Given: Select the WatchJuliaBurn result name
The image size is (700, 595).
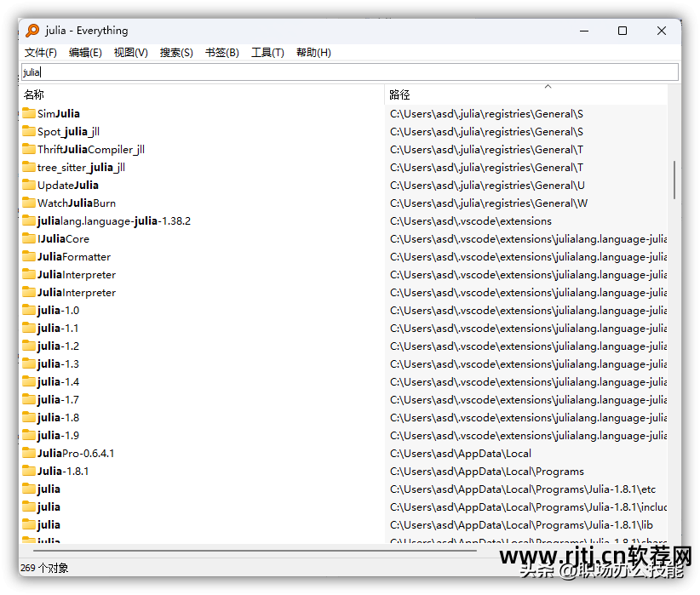Looking at the screenshot, I should coord(77,203).
